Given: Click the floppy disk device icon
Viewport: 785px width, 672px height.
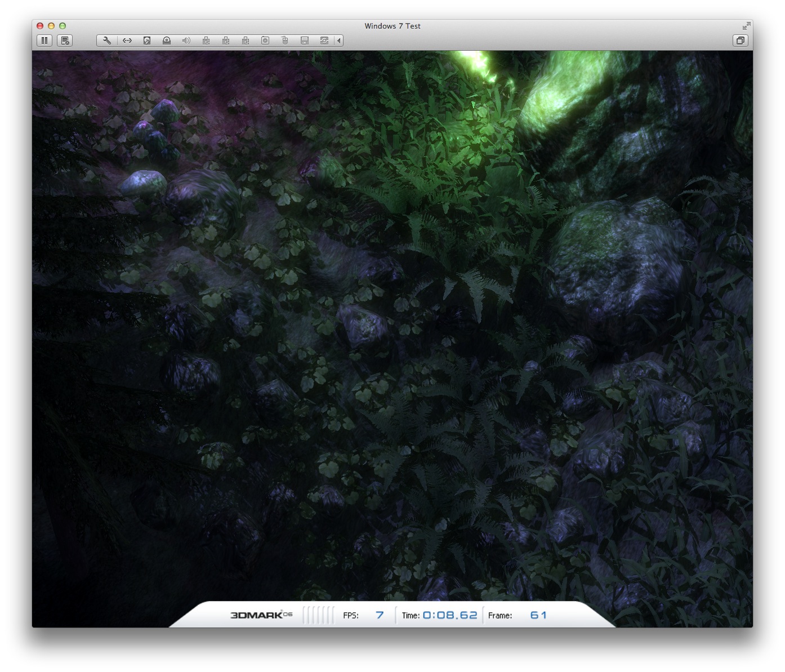Looking at the screenshot, I should click(305, 41).
